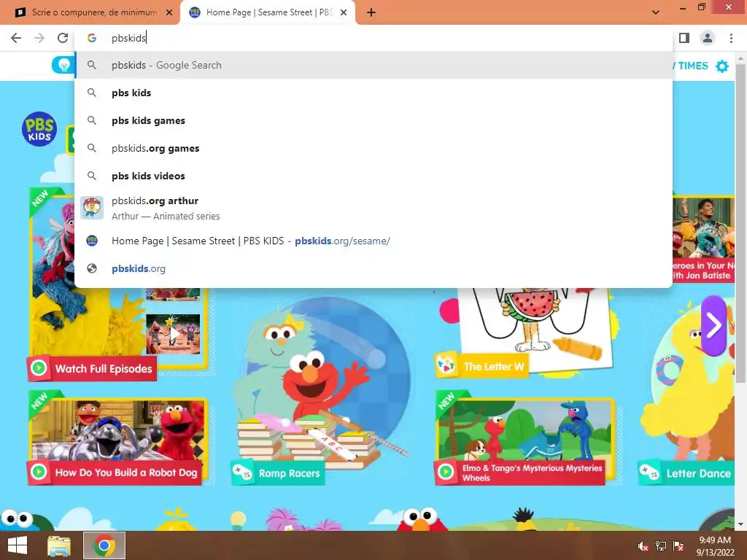747x560 pixels.
Task: Open Robot Dog video thumbnail
Action: 118,430
